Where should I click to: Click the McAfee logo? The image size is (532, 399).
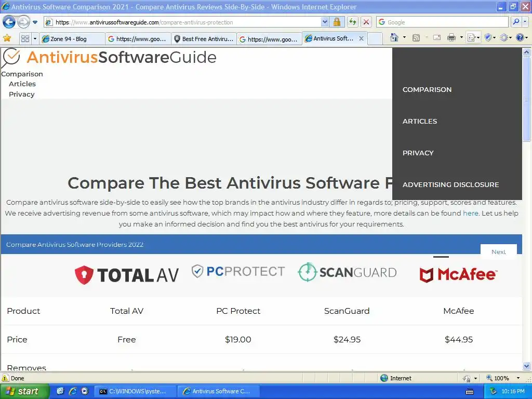click(458, 274)
